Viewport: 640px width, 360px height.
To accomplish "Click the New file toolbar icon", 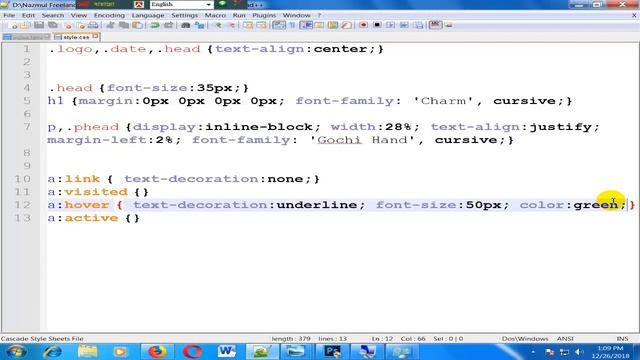I will tap(13, 25).
